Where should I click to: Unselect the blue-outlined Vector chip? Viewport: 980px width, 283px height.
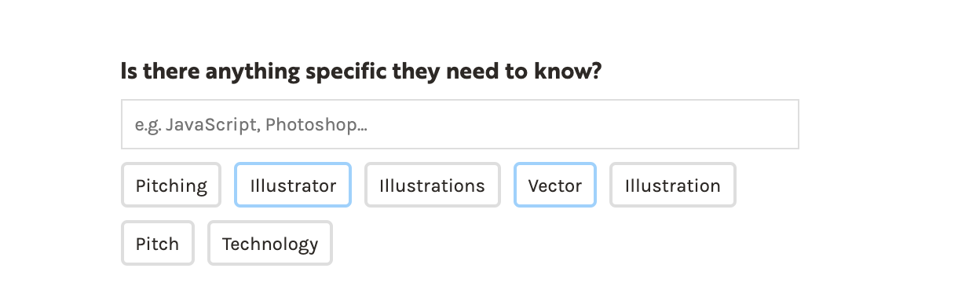[x=555, y=186]
